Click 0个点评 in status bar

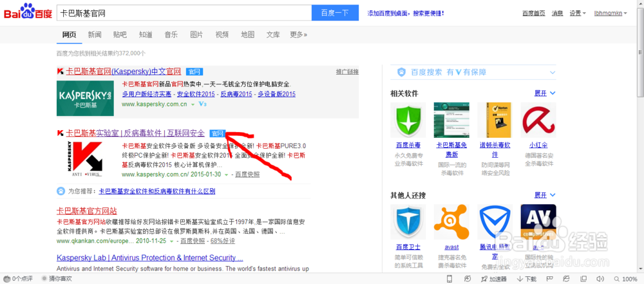point(17,279)
